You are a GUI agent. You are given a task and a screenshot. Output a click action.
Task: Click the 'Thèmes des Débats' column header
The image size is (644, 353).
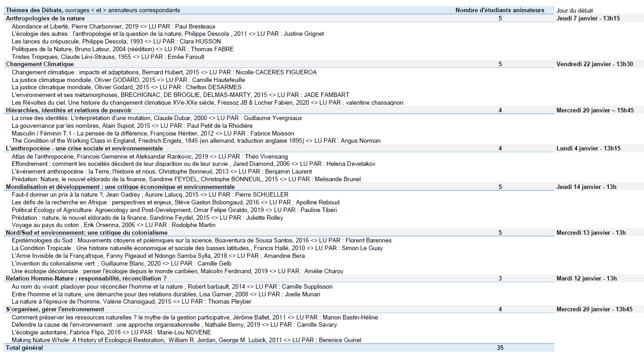pyautogui.click(x=34, y=10)
